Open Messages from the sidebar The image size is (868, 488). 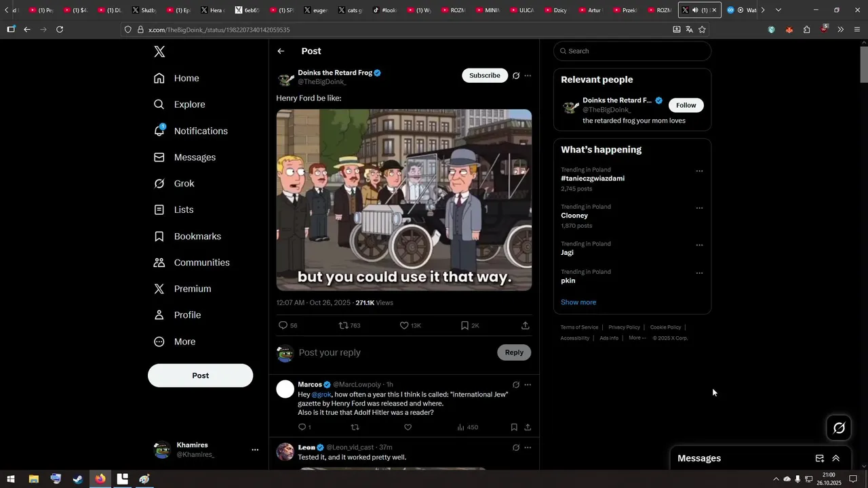point(184,157)
